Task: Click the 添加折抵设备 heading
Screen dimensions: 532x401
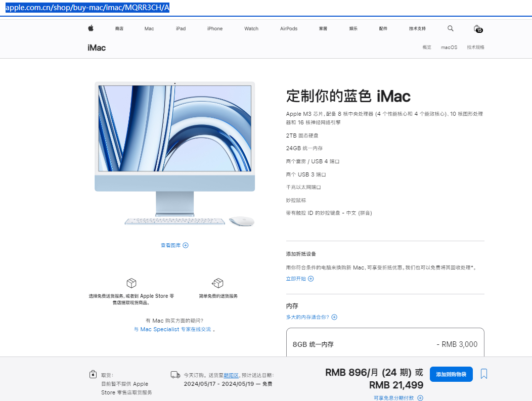Action: tap(301, 254)
